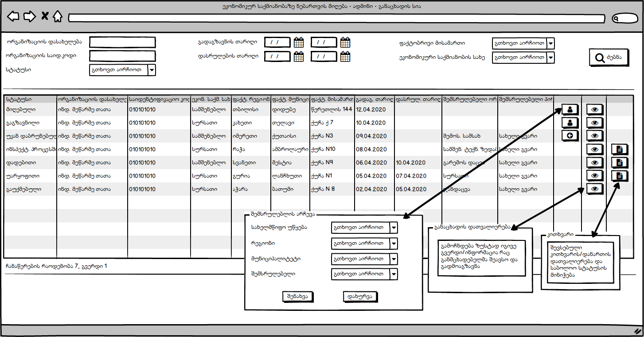
Task: Expand the სტატუსი filter dropdown
Action: [x=151, y=70]
